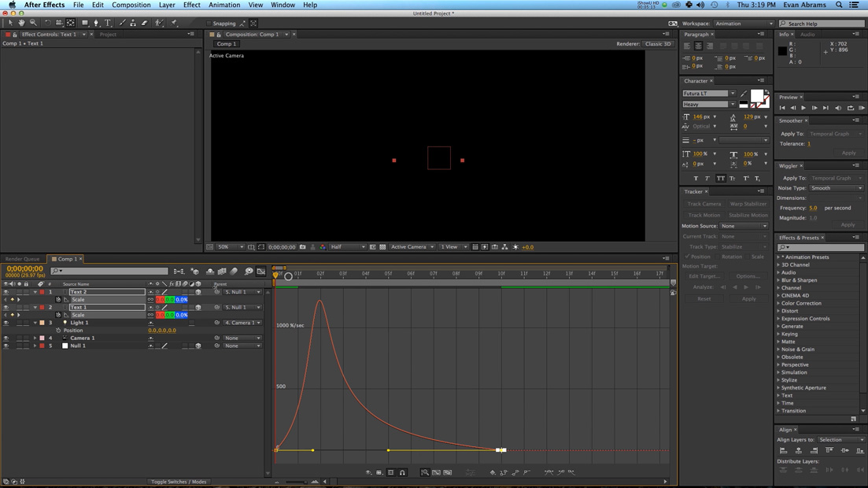
Task: Select the Clone Stamp tool
Action: pyautogui.click(x=133, y=23)
